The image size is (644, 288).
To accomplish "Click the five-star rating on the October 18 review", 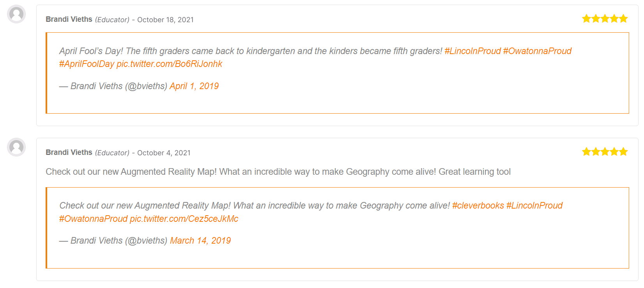I will pyautogui.click(x=605, y=19).
